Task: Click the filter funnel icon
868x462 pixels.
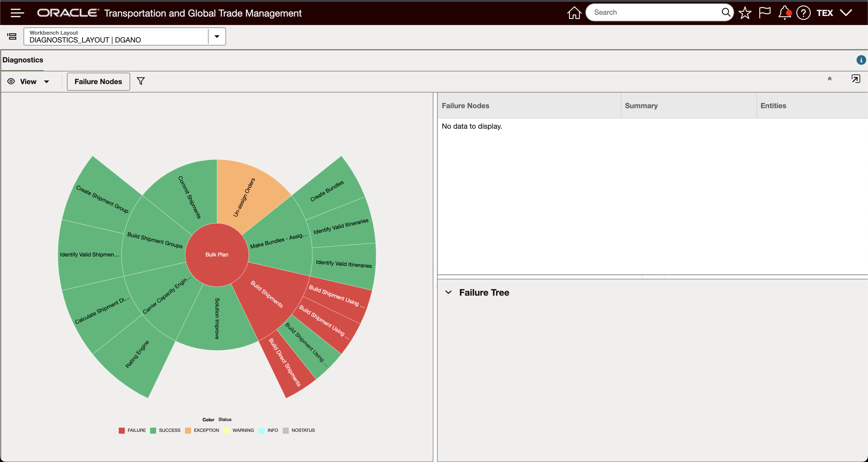Action: click(x=141, y=81)
